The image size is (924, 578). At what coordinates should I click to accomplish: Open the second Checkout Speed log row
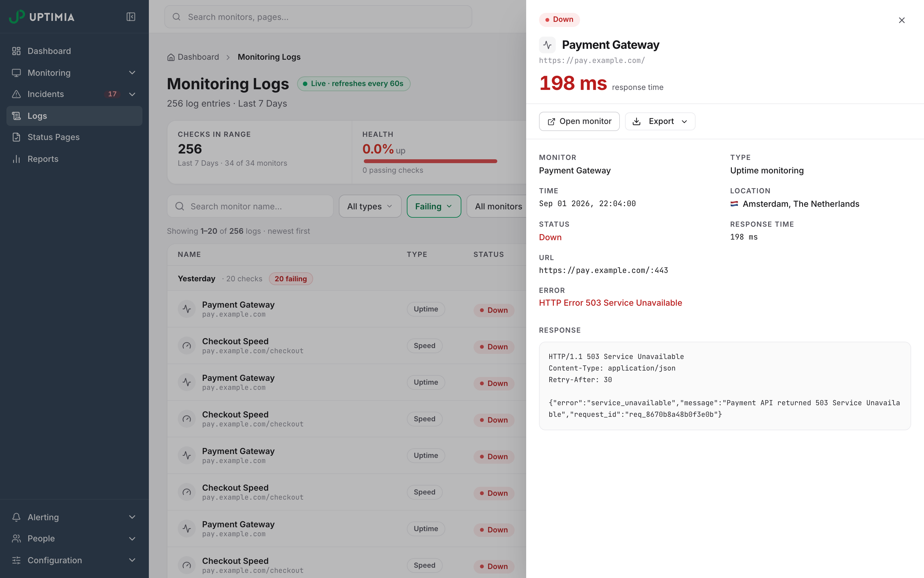click(347, 419)
